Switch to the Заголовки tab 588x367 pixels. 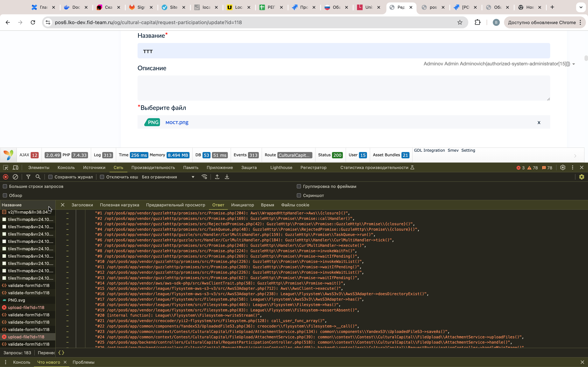click(x=82, y=205)
